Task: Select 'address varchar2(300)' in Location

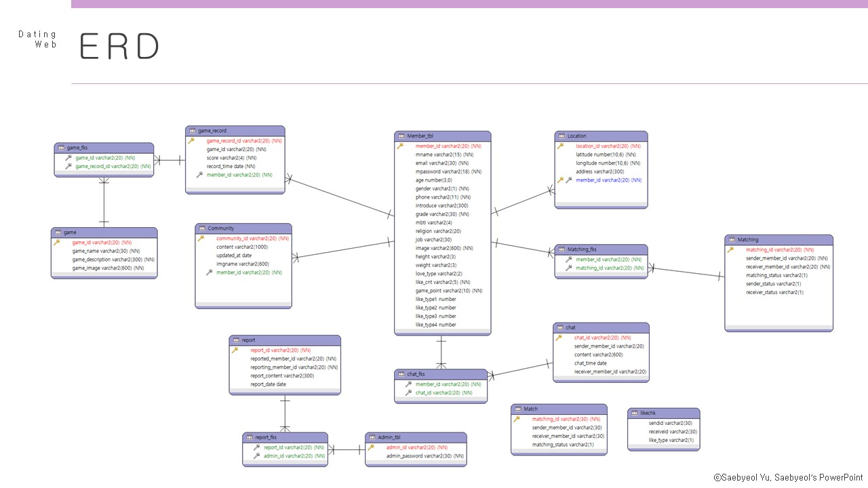Action: pos(601,171)
